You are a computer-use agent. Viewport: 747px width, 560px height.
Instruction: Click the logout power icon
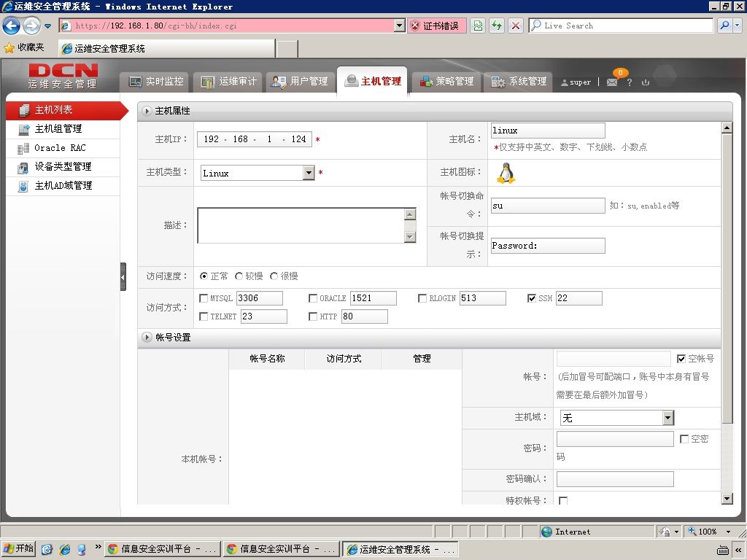(646, 82)
